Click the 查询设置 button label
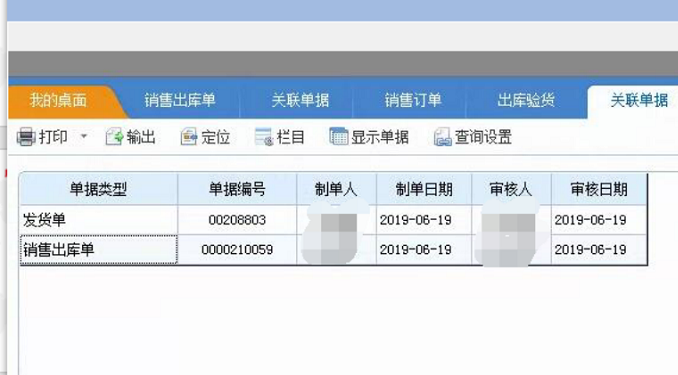The image size is (678, 375). pyautogui.click(x=483, y=137)
